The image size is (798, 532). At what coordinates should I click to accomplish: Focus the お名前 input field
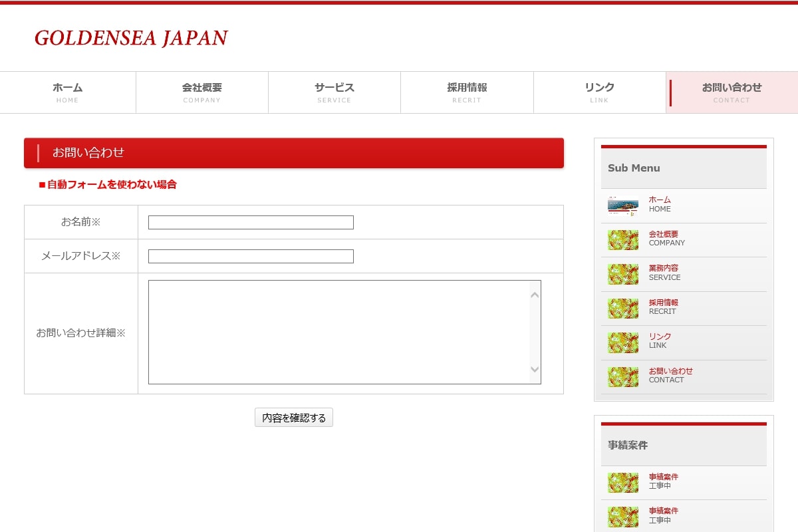coord(251,223)
